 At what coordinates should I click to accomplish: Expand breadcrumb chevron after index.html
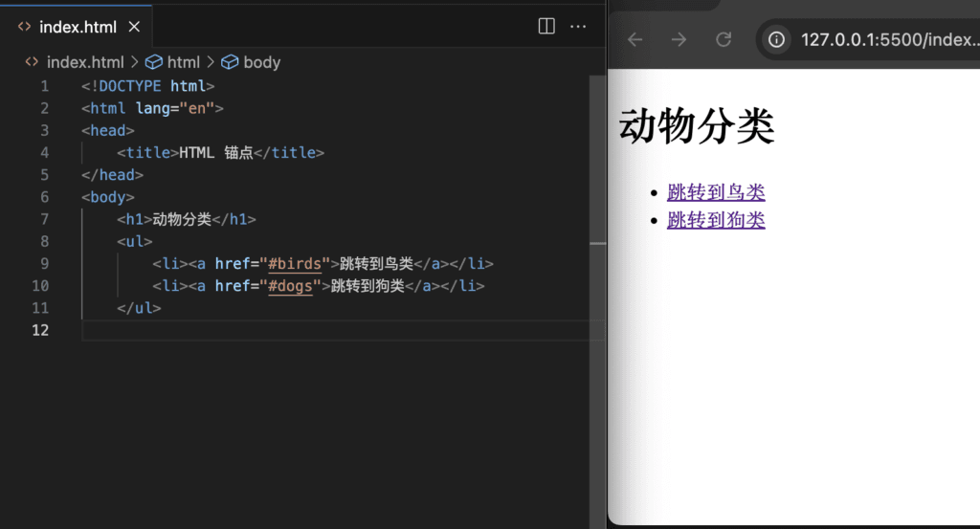pyautogui.click(x=134, y=62)
